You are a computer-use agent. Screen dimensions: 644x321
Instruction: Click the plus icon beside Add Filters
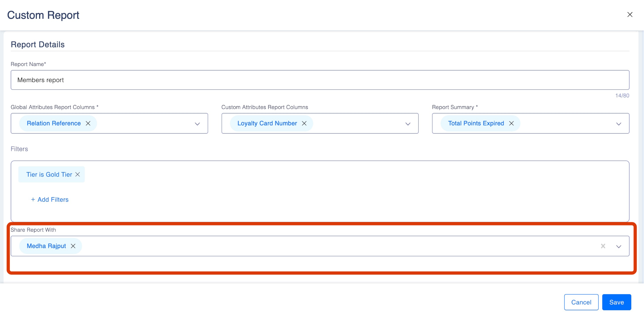pos(33,199)
